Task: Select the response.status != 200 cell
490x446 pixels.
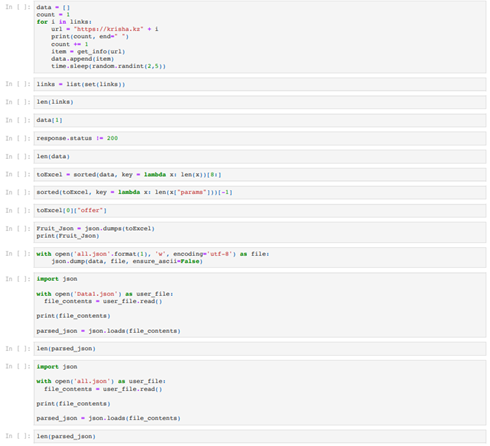Action: (260, 138)
